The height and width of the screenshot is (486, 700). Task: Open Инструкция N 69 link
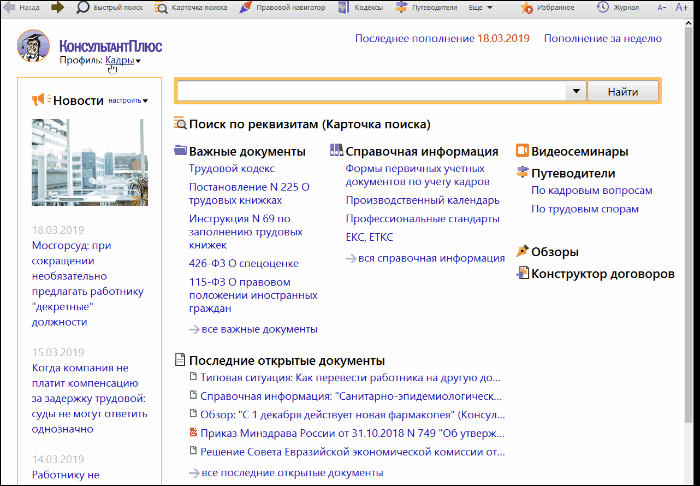pyautogui.click(x=246, y=232)
